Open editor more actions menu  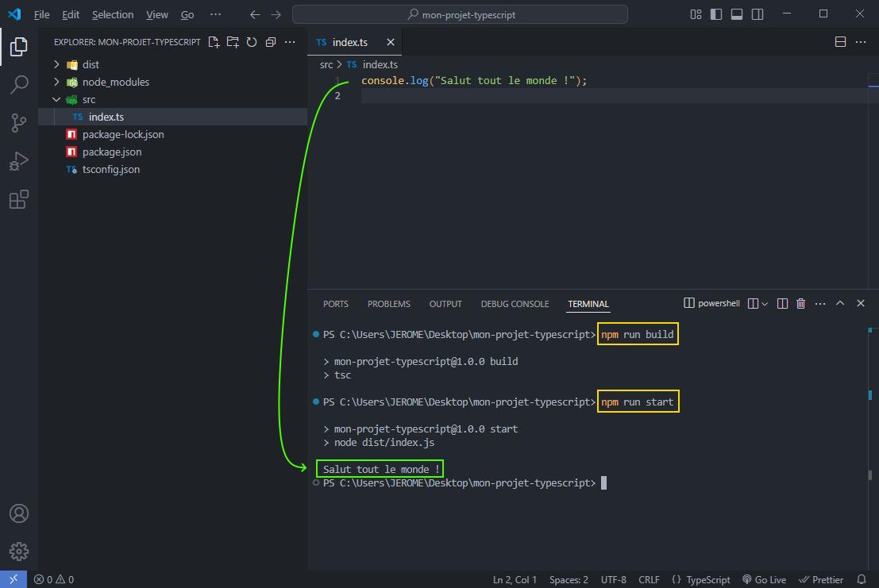coord(861,42)
